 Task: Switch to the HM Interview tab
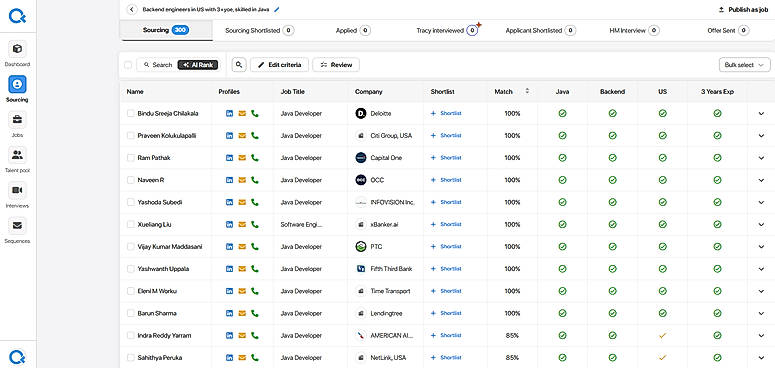click(x=635, y=31)
